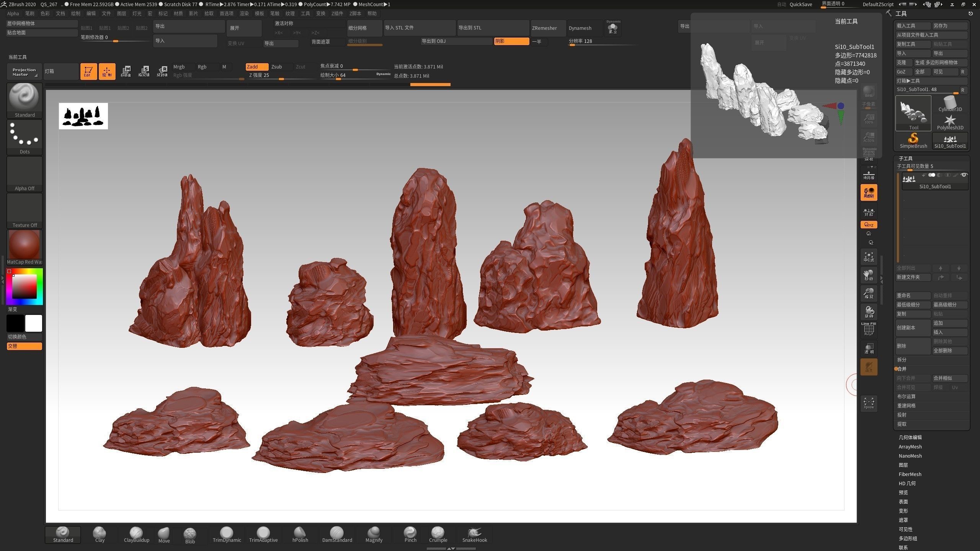Select the SnakeHook brush
Image resolution: width=980 pixels, height=551 pixels.
tap(475, 535)
